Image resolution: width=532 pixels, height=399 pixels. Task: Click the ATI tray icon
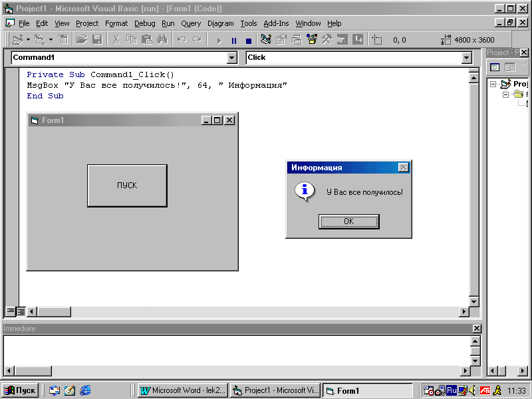[485, 390]
